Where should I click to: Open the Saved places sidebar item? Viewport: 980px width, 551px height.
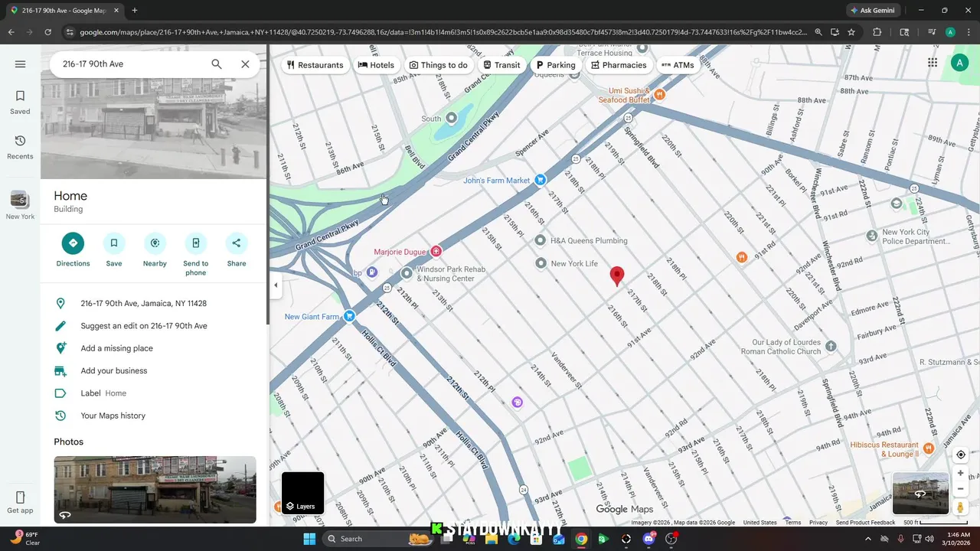pyautogui.click(x=20, y=103)
